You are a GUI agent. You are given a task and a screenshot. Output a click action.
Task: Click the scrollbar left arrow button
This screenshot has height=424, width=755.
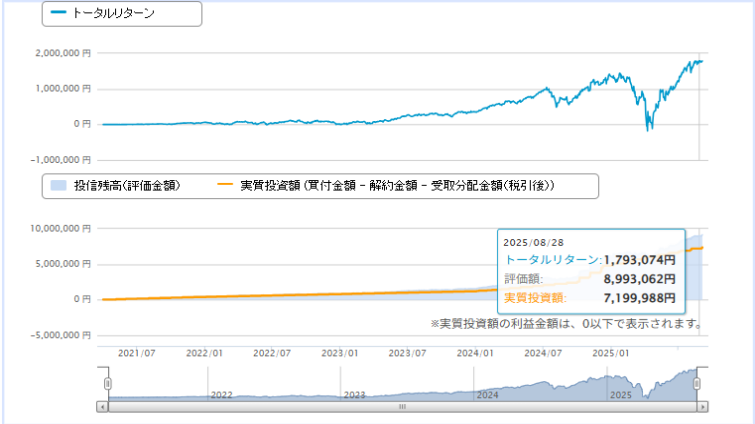point(102,407)
